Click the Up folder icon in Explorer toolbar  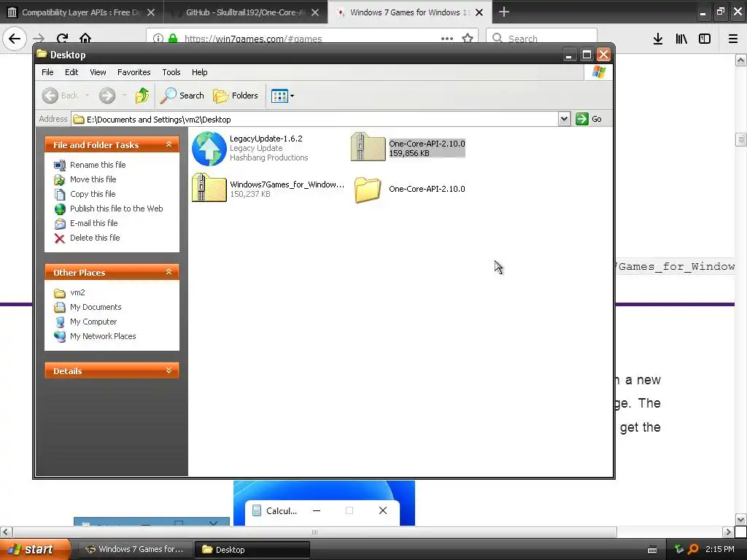point(142,96)
